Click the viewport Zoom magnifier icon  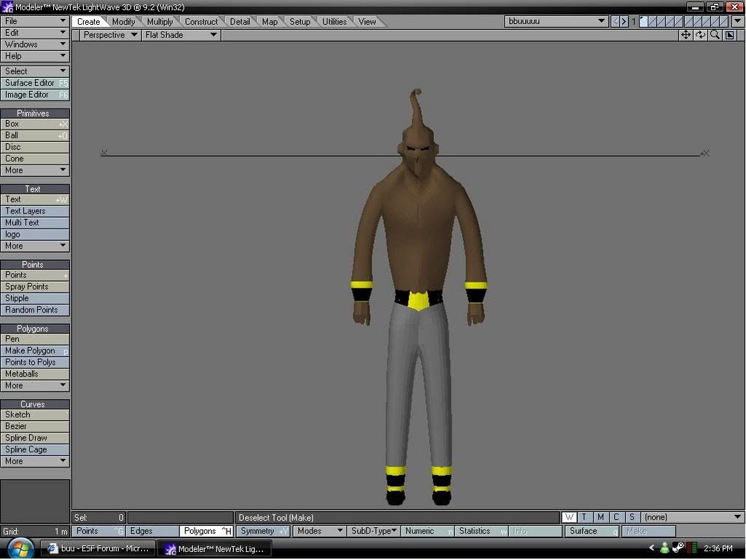pyautogui.click(x=715, y=35)
